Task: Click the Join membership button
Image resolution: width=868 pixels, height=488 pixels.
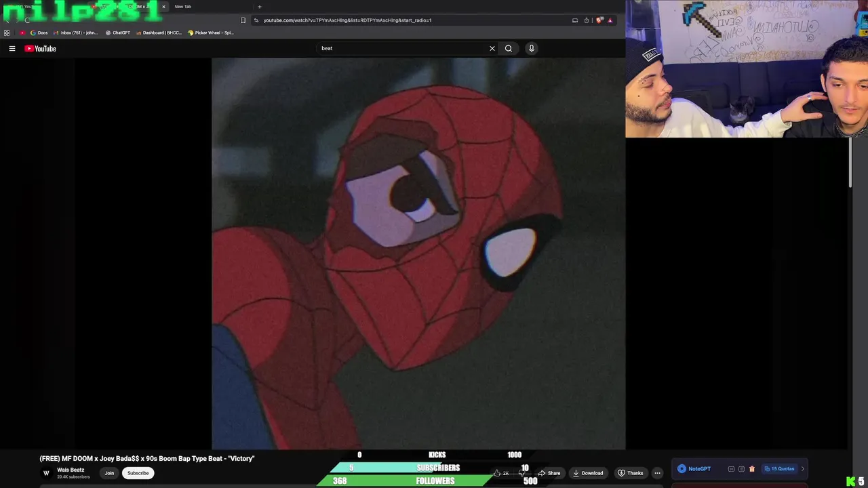Action: click(x=109, y=473)
